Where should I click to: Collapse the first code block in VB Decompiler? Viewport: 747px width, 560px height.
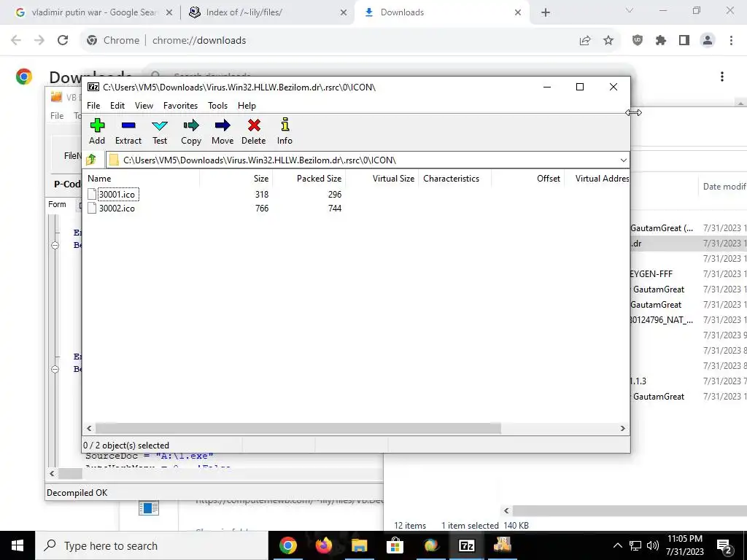55,245
